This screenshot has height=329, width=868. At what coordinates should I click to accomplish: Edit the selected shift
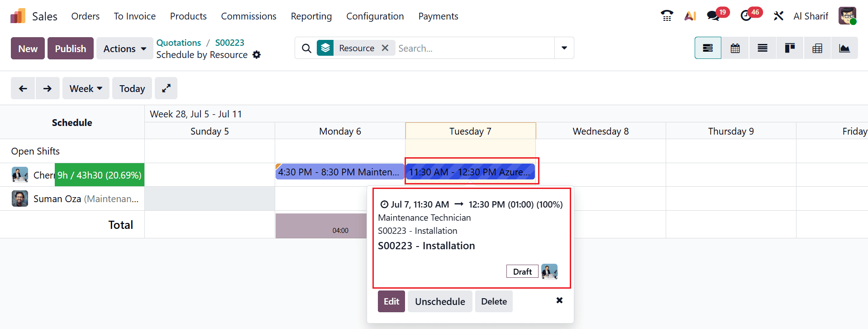click(391, 301)
